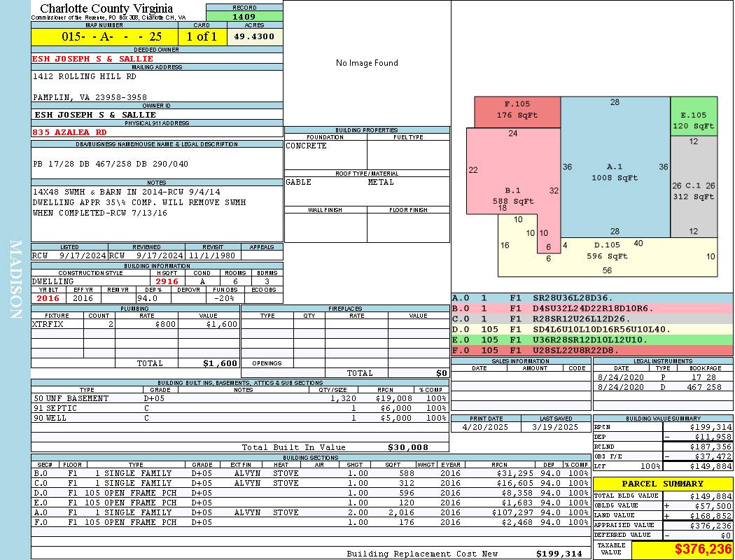The height and width of the screenshot is (560, 735).
Task: Click the MADISON vertical sidebar label
Action: [x=15, y=280]
